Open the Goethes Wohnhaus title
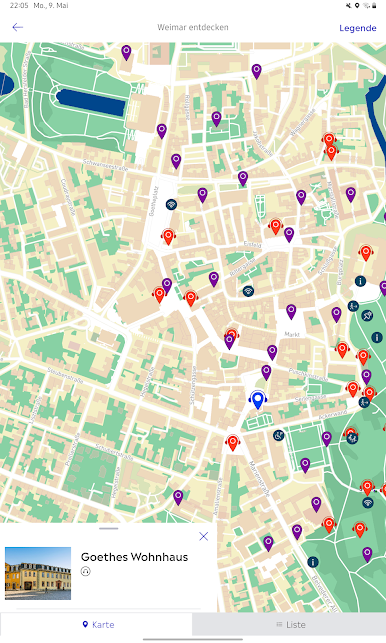 point(135,557)
